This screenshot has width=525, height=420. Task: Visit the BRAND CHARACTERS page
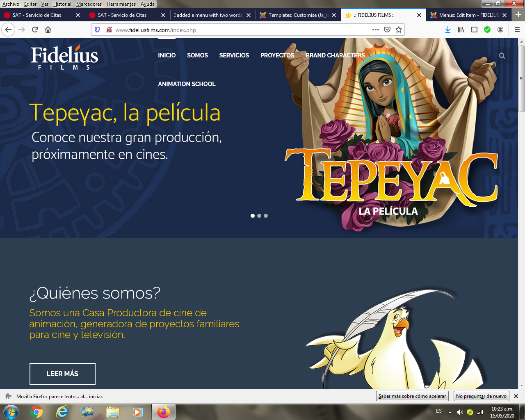pos(335,55)
